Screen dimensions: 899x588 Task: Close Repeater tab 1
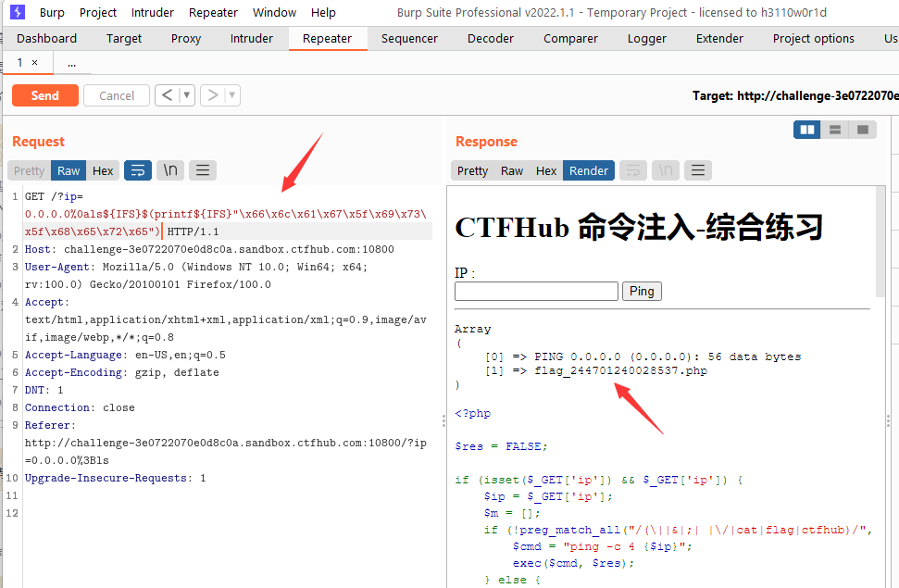click(35, 63)
